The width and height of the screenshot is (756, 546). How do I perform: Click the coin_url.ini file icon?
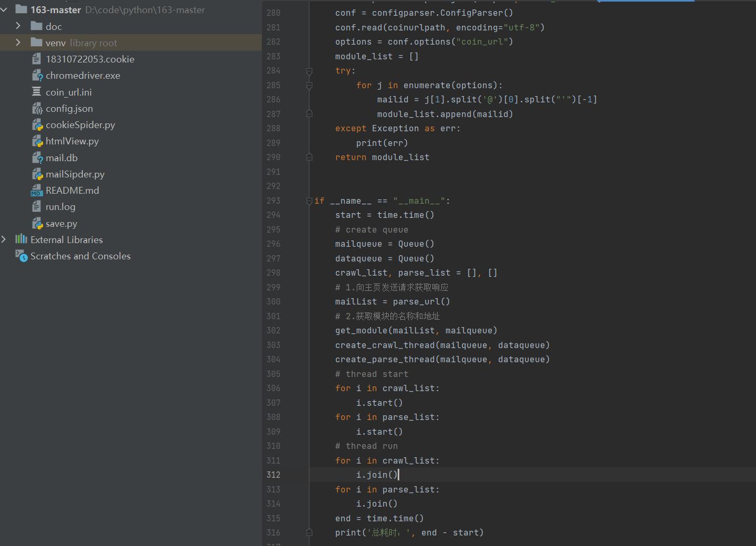36,91
